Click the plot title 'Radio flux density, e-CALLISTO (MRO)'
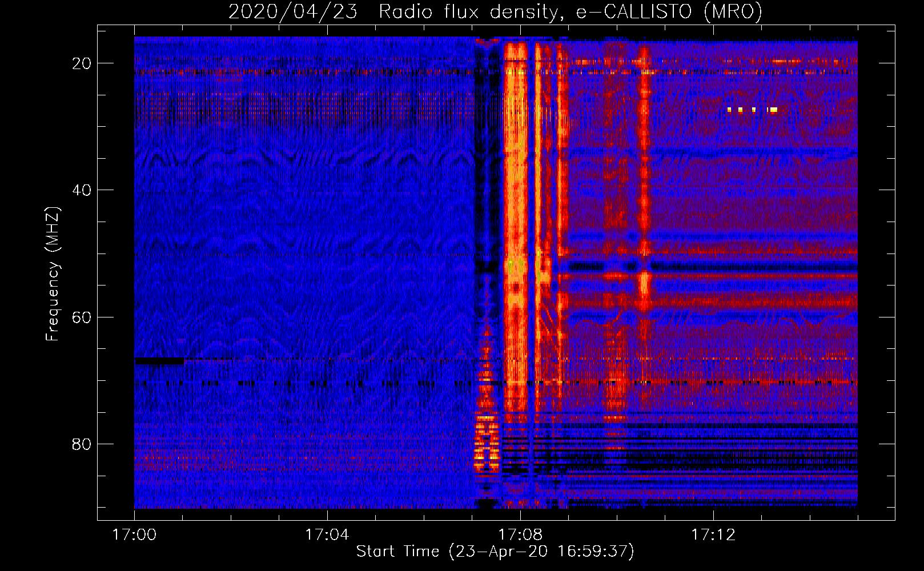924x571 pixels. coord(571,11)
